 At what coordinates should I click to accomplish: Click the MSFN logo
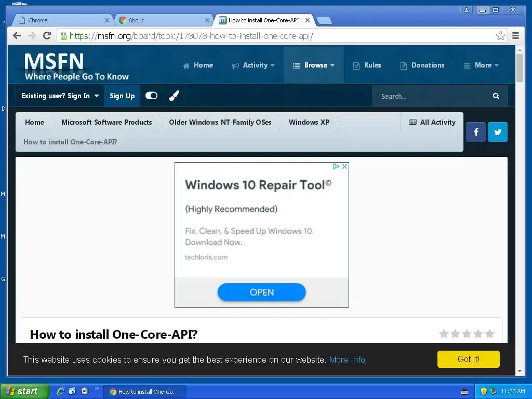point(76,66)
